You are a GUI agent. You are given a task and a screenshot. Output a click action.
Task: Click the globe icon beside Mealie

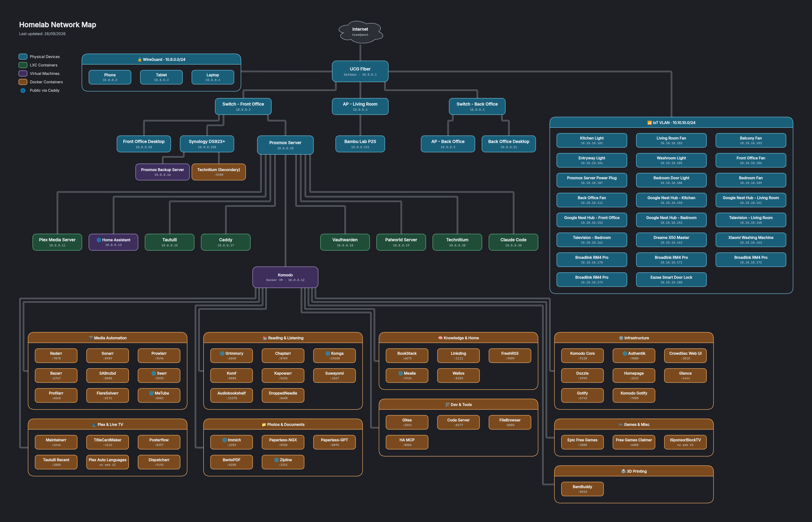pos(401,373)
